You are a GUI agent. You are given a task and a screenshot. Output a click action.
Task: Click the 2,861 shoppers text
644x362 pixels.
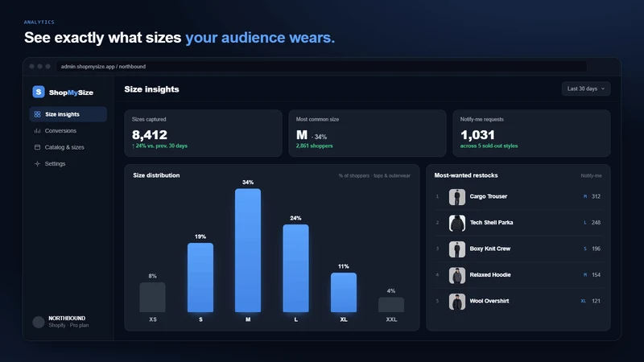click(314, 146)
